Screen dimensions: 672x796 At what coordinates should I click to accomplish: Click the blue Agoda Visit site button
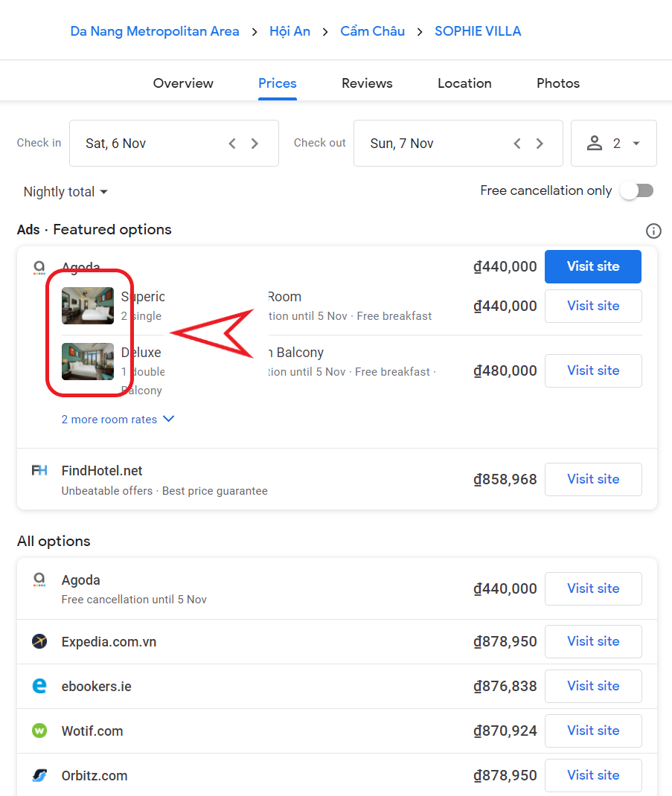pyautogui.click(x=592, y=266)
